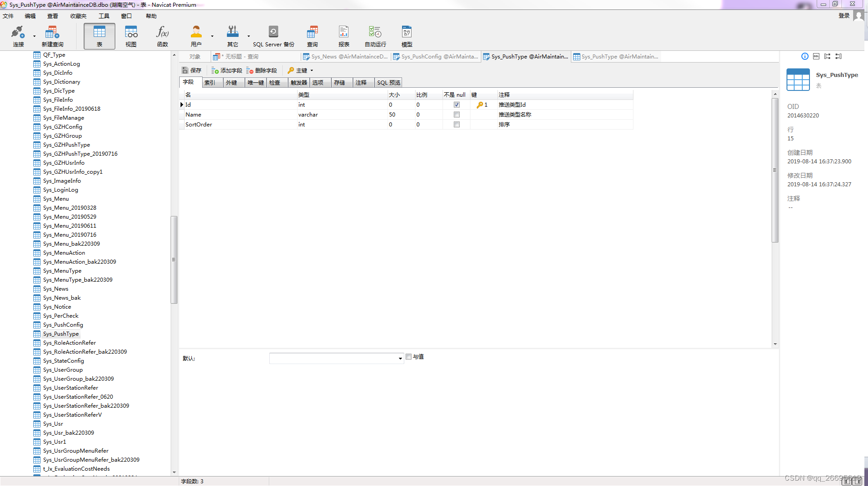868x486 pixels.
Task: Uncheck Not Null for the Id field
Action: (x=457, y=105)
